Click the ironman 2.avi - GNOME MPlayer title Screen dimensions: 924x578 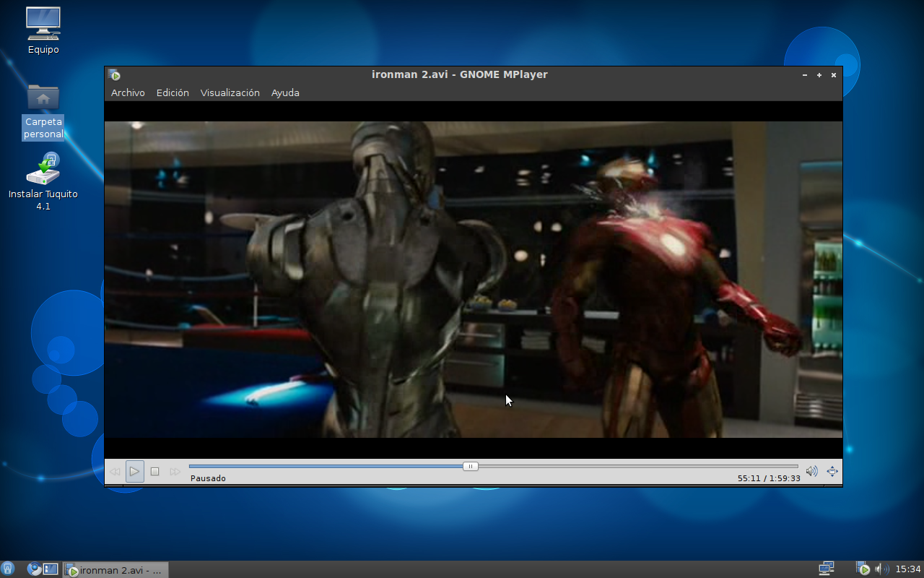pos(460,74)
